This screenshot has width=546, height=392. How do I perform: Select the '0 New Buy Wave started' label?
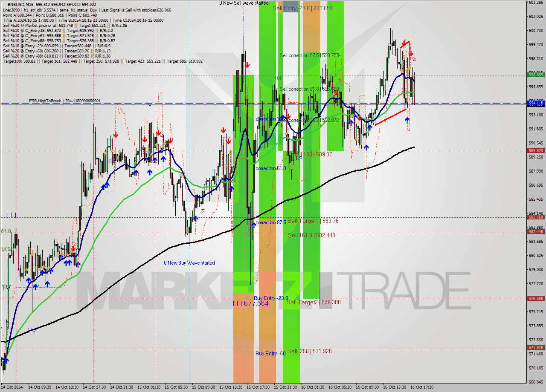tap(189, 263)
